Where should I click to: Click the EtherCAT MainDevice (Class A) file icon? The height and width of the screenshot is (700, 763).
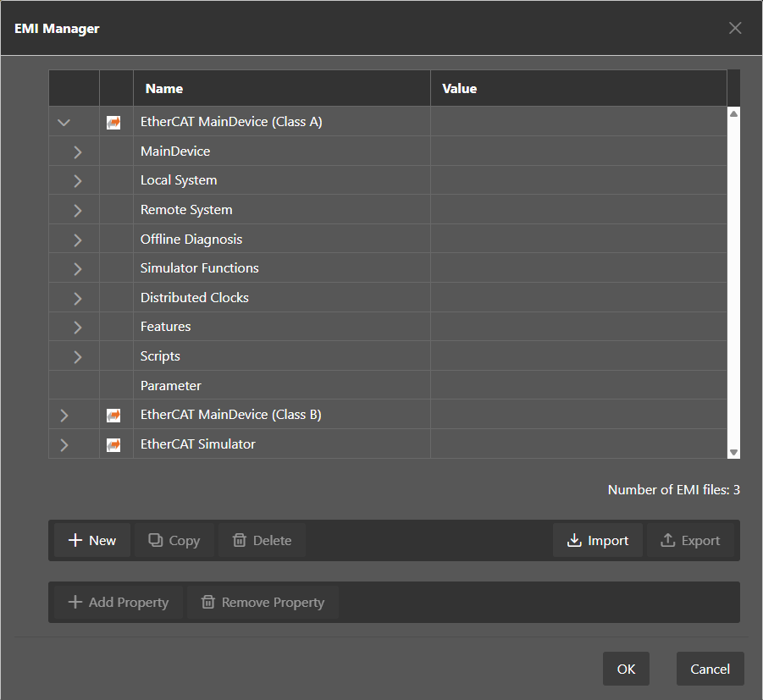[113, 122]
